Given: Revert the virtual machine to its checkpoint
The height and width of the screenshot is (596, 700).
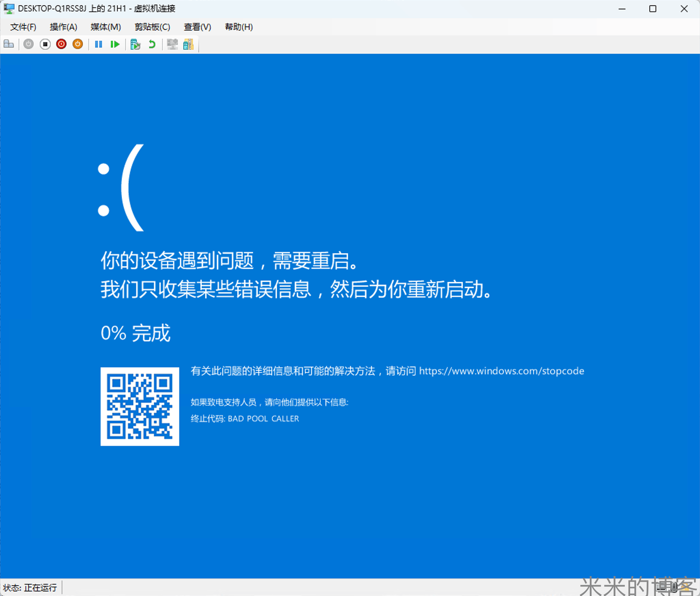Looking at the screenshot, I should pyautogui.click(x=152, y=44).
